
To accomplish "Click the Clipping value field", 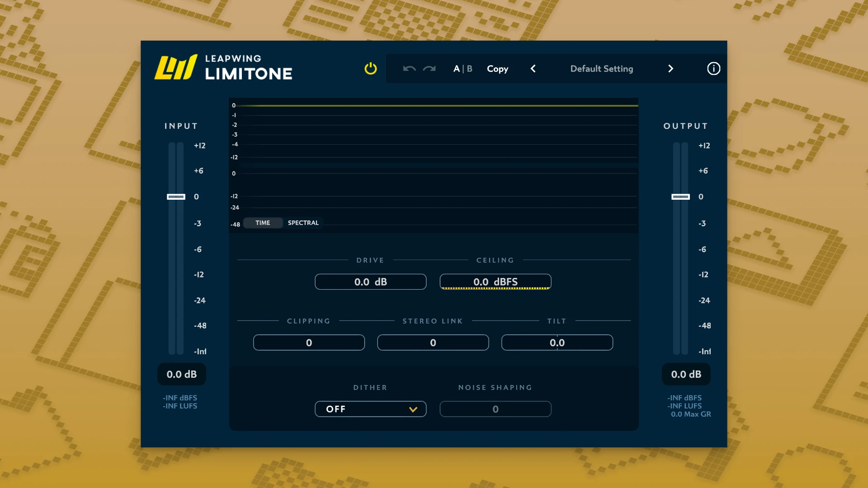I will [309, 343].
